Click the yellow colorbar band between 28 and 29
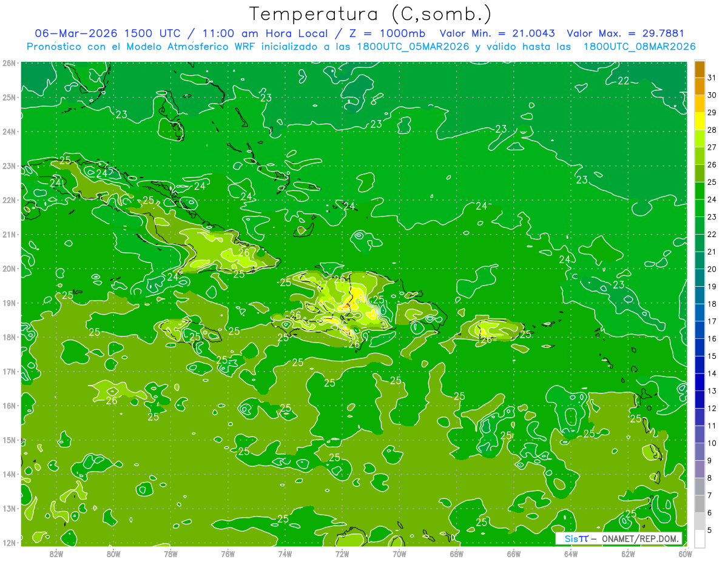 pyautogui.click(x=699, y=121)
